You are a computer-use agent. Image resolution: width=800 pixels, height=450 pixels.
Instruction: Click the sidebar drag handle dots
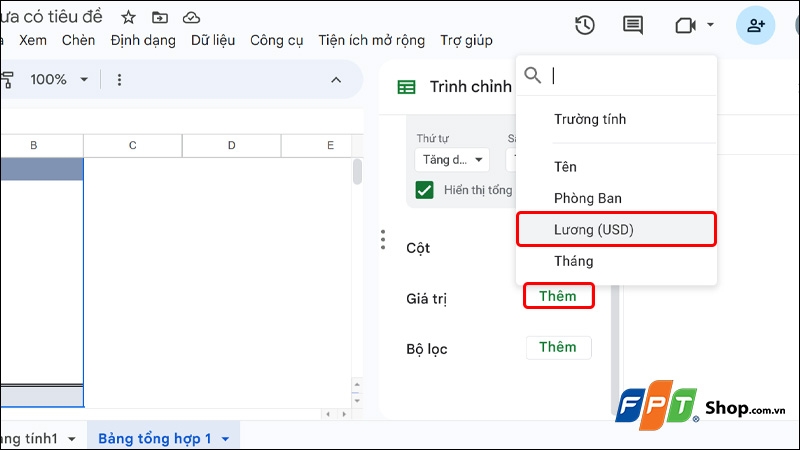(x=383, y=240)
